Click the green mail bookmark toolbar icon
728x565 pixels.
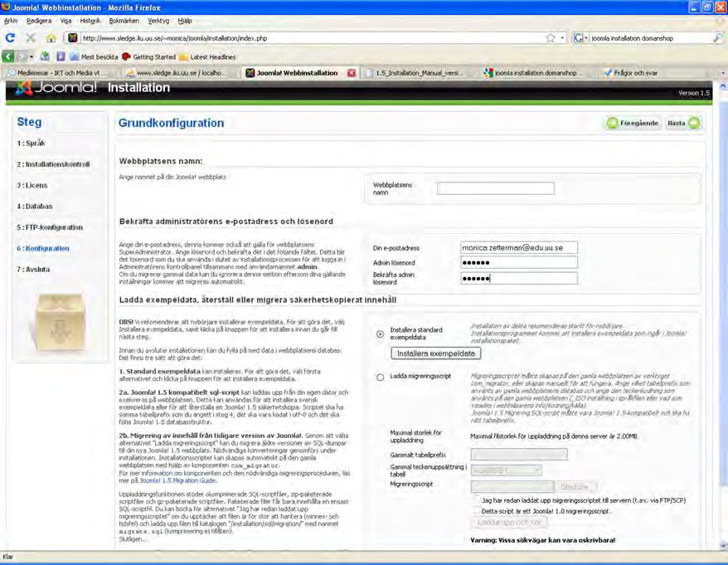[45, 56]
